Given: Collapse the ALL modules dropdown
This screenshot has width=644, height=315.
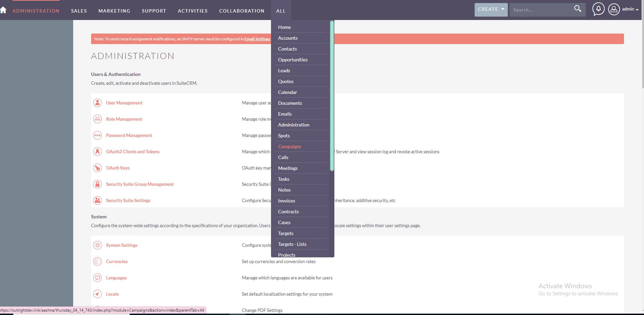Looking at the screenshot, I should click(x=281, y=11).
